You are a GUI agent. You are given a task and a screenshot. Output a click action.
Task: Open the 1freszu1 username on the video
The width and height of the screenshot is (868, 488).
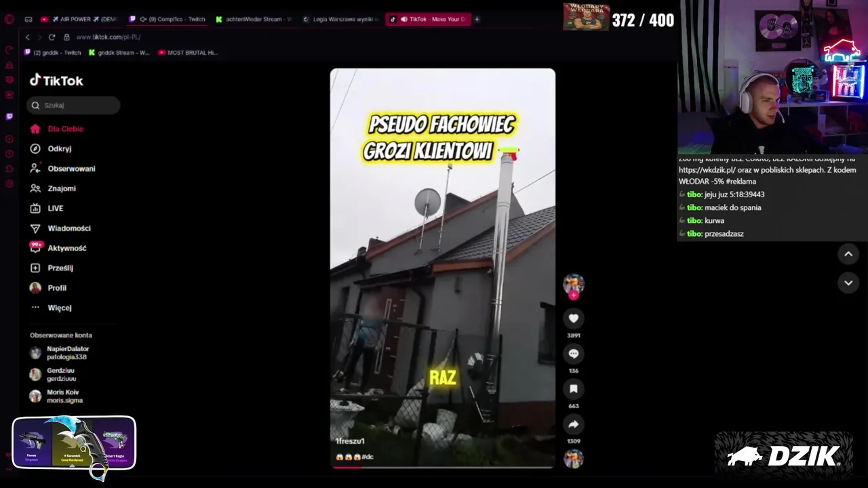(x=350, y=441)
